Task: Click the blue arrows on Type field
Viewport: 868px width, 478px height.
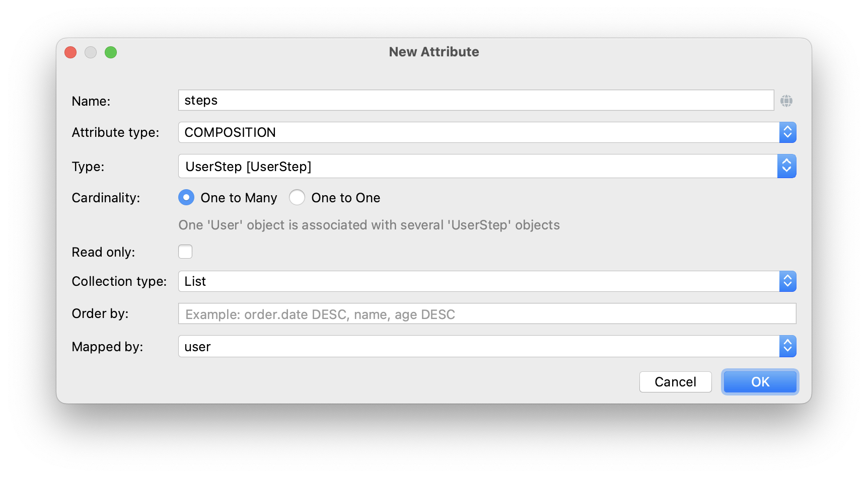Action: tap(786, 166)
